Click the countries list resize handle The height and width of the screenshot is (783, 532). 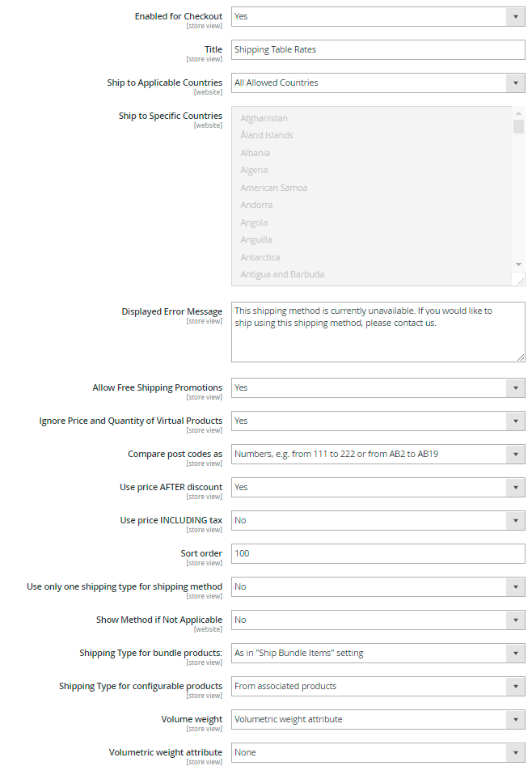[520, 281]
